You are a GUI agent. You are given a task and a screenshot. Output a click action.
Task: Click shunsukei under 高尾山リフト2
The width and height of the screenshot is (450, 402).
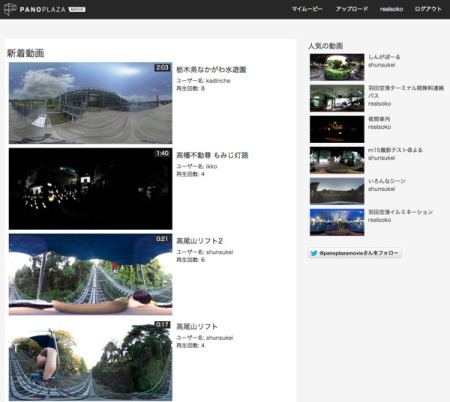click(x=219, y=252)
